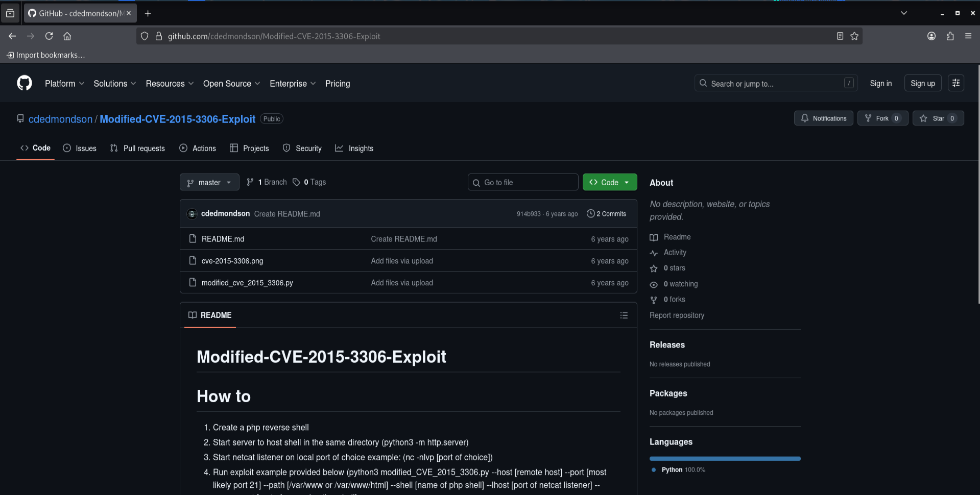Image resolution: width=980 pixels, height=495 pixels.
Task: Open the appearance settings icon button in the GitHub header
Action: (956, 83)
